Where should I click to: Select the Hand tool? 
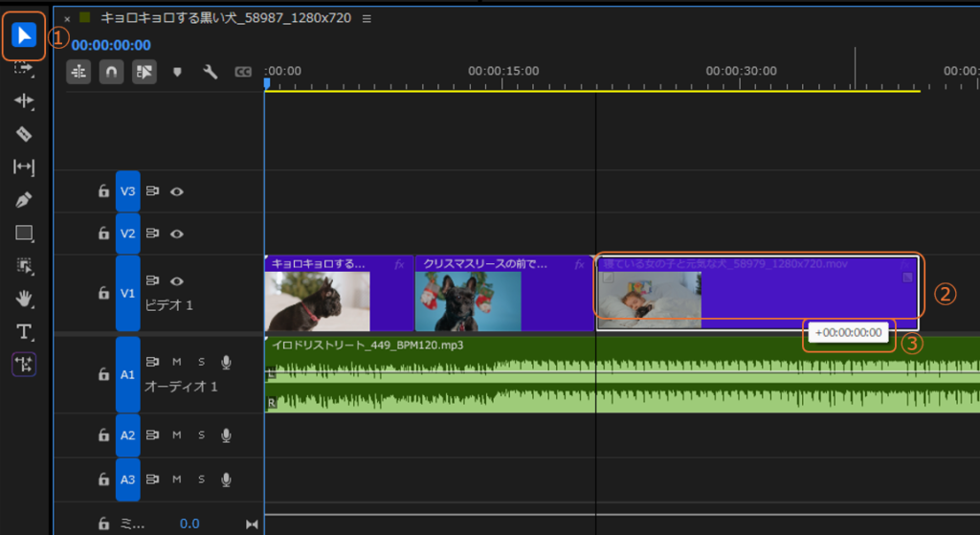click(x=25, y=299)
